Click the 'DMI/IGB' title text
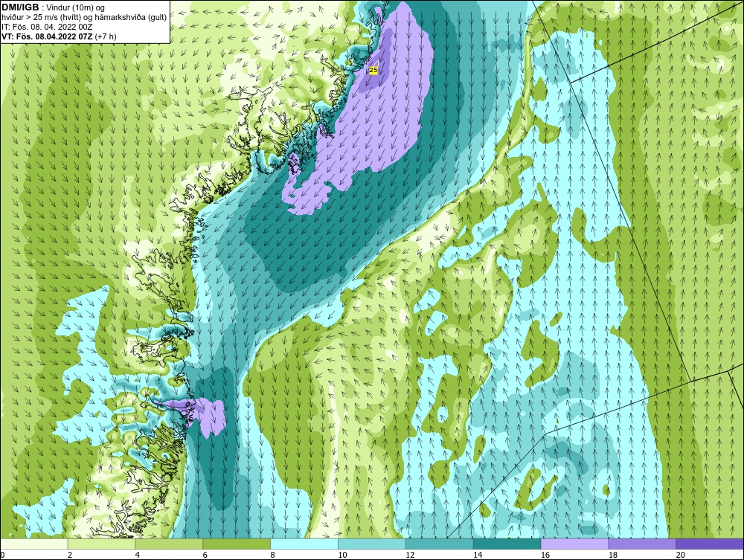 pos(20,7)
